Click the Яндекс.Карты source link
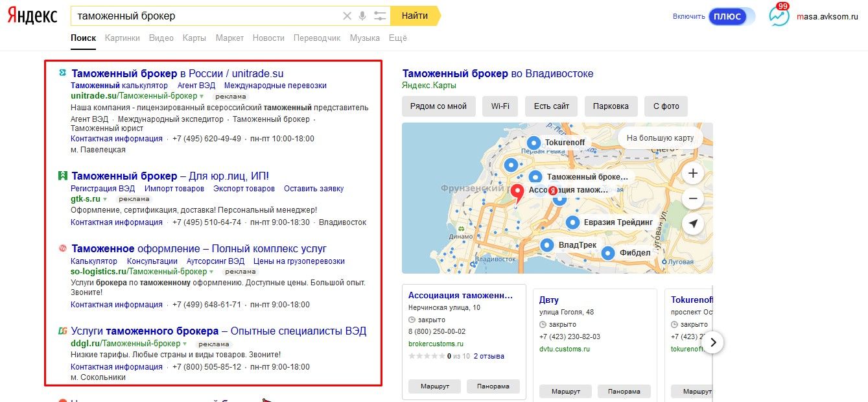Screen dimensions: 868x402 pos(429,86)
